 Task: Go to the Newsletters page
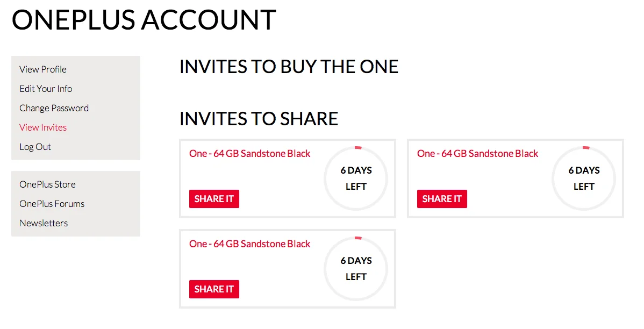point(44,223)
